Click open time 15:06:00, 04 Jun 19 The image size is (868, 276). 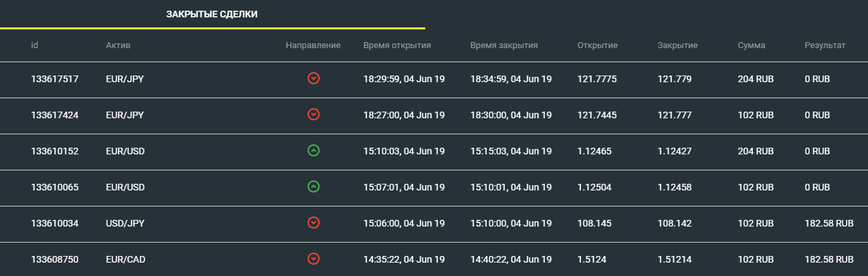tap(404, 223)
